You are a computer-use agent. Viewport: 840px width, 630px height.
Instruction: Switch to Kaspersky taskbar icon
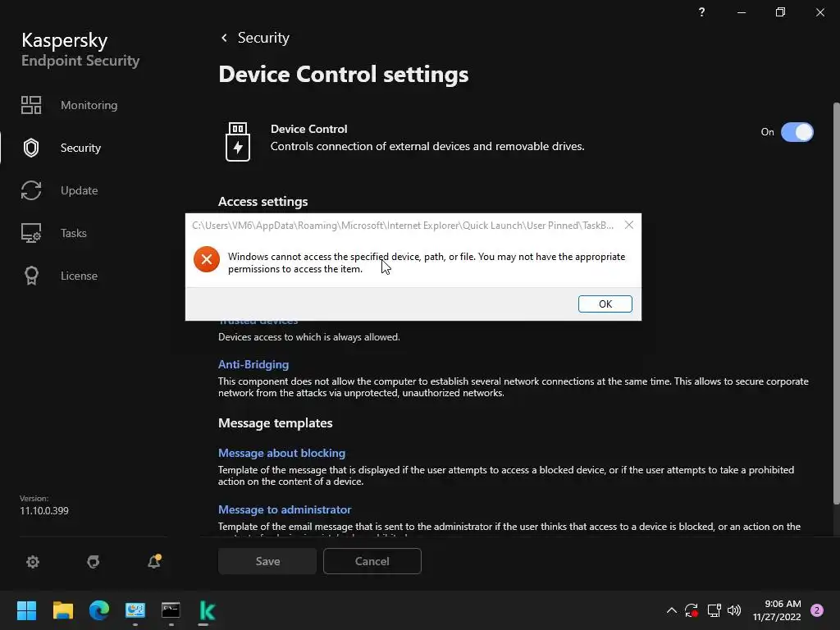click(208, 610)
